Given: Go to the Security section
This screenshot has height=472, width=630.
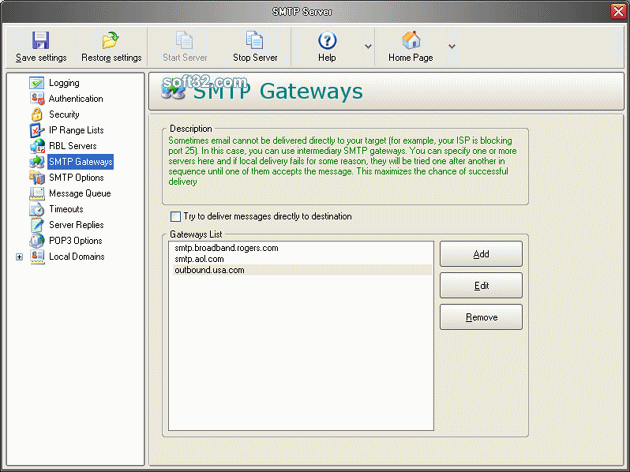Looking at the screenshot, I should coord(64,114).
